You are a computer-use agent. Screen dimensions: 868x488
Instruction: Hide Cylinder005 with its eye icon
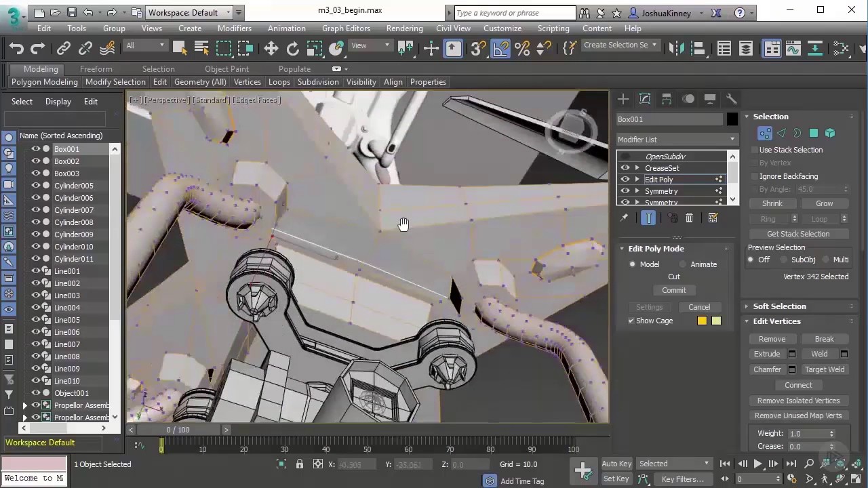coord(36,186)
